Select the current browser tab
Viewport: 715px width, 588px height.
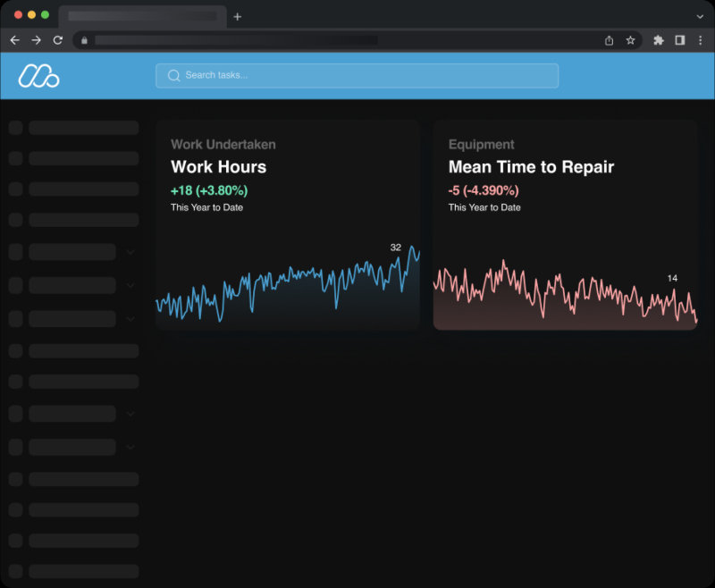point(143,16)
